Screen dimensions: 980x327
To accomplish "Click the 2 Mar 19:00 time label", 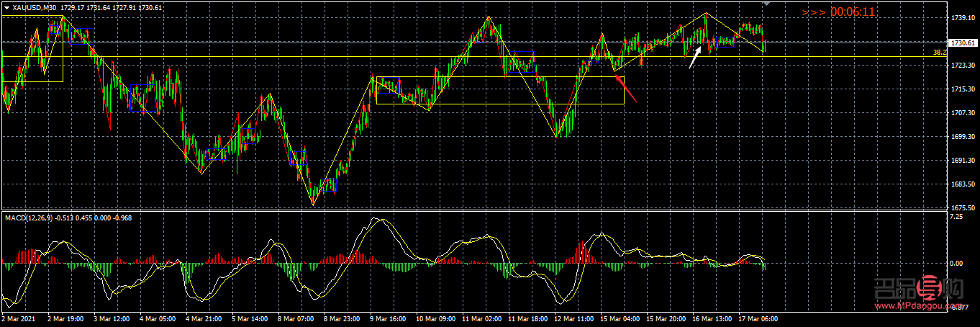I will (x=66, y=318).
